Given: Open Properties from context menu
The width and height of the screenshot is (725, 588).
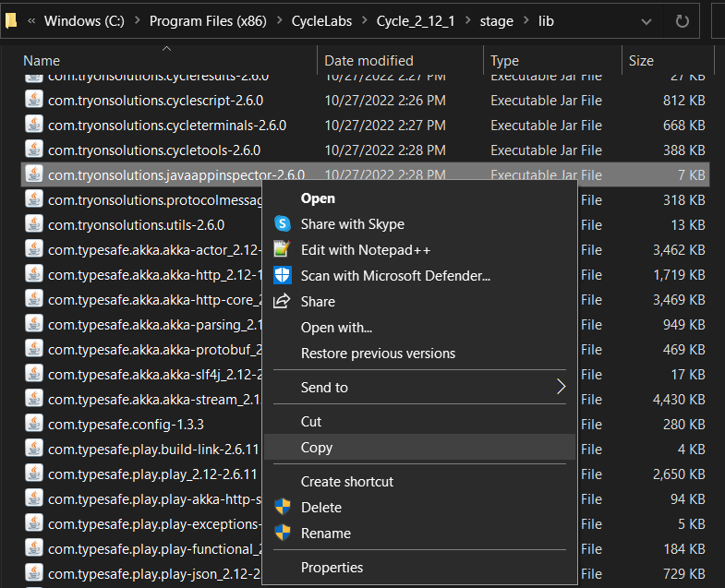Looking at the screenshot, I should click(x=419, y=567).
